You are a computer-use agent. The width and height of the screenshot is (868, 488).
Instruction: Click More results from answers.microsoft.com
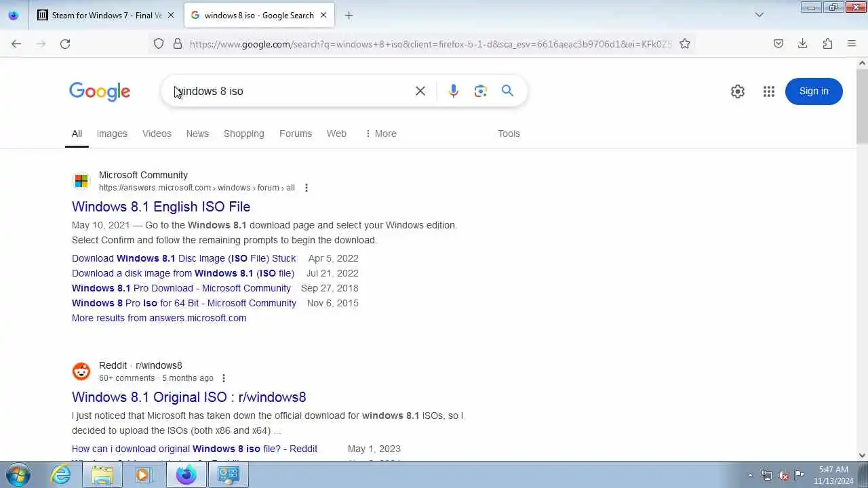click(x=159, y=318)
